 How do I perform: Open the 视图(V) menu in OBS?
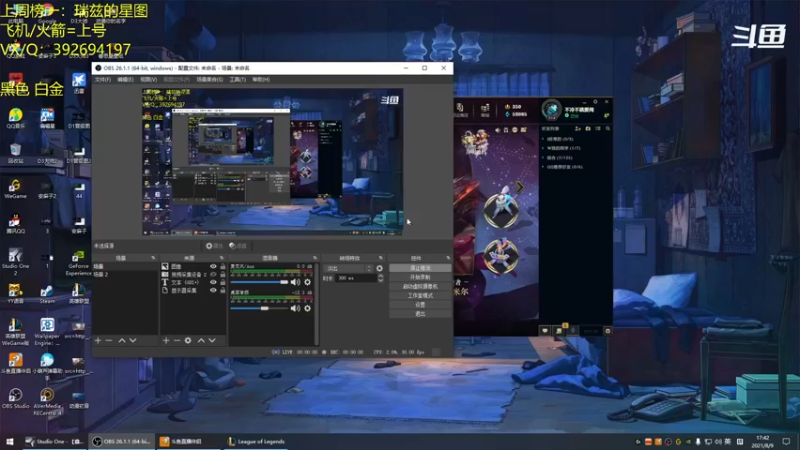148,80
